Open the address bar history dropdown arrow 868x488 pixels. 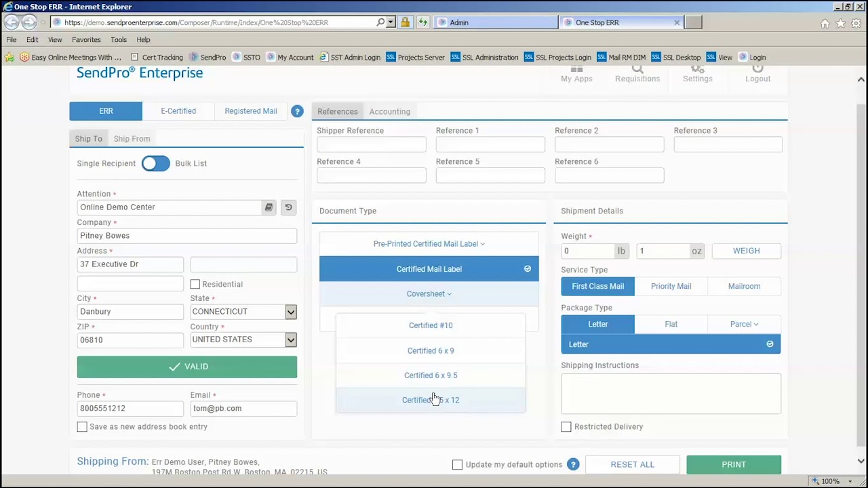(391, 22)
